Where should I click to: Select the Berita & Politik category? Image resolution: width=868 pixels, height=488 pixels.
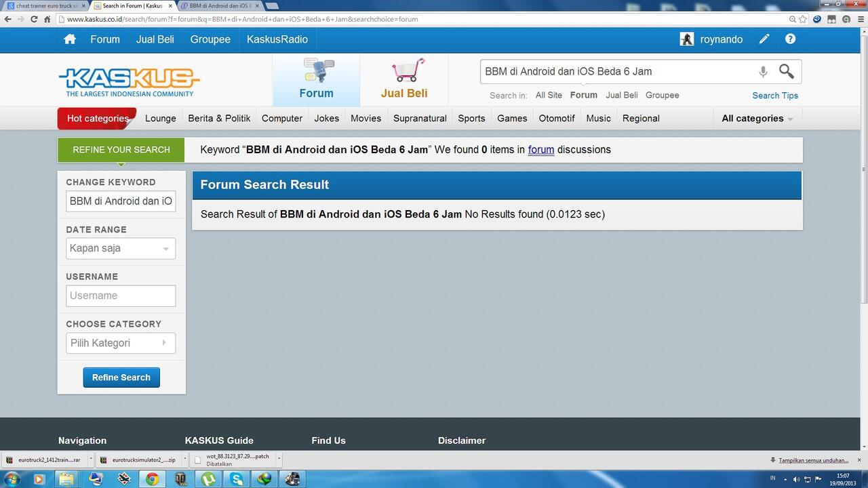219,118
